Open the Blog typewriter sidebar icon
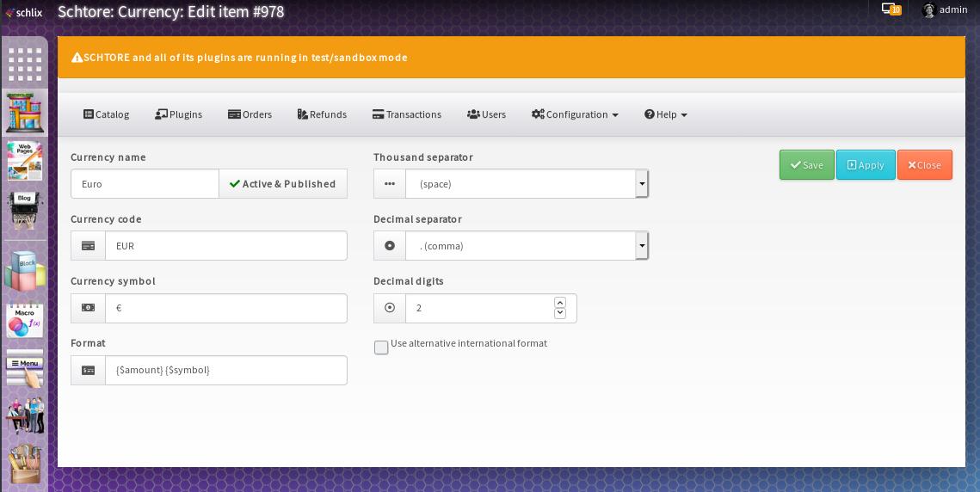The height and width of the screenshot is (492, 980). (25, 210)
